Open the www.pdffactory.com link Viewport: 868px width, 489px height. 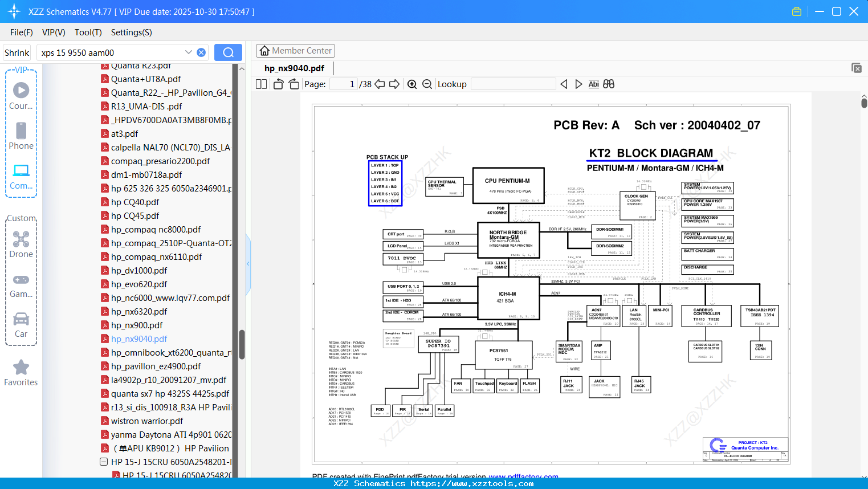(523, 475)
